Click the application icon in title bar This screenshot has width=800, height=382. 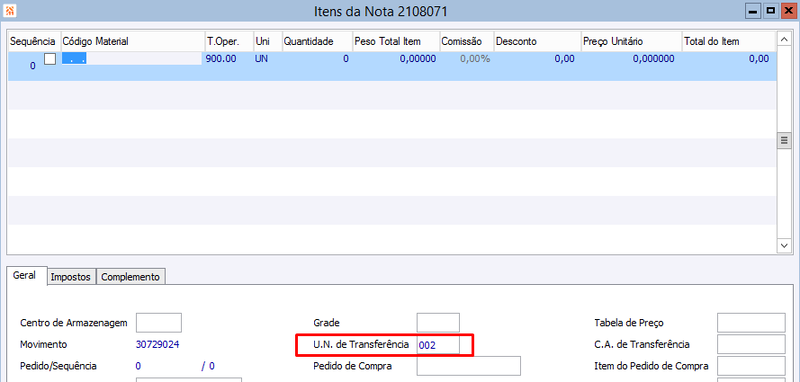pyautogui.click(x=10, y=10)
